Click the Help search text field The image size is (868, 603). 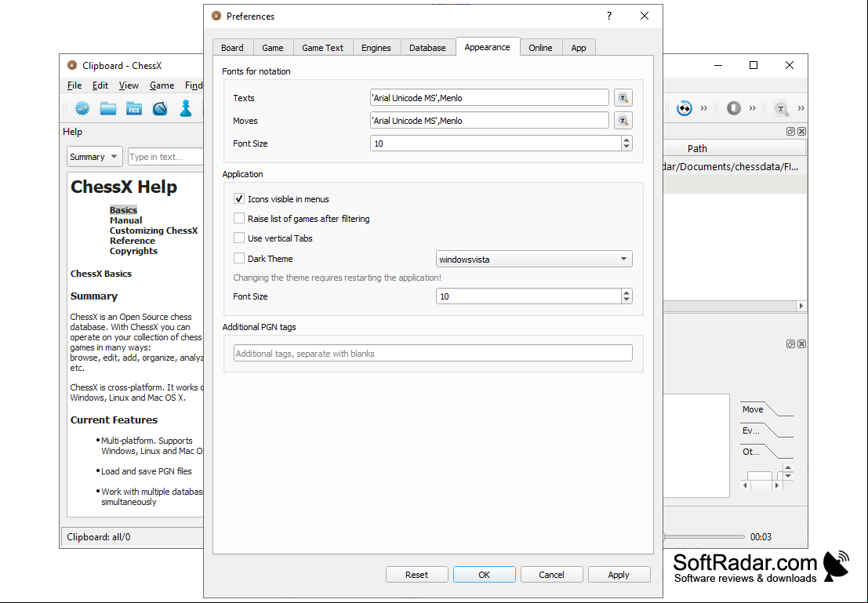(x=166, y=157)
